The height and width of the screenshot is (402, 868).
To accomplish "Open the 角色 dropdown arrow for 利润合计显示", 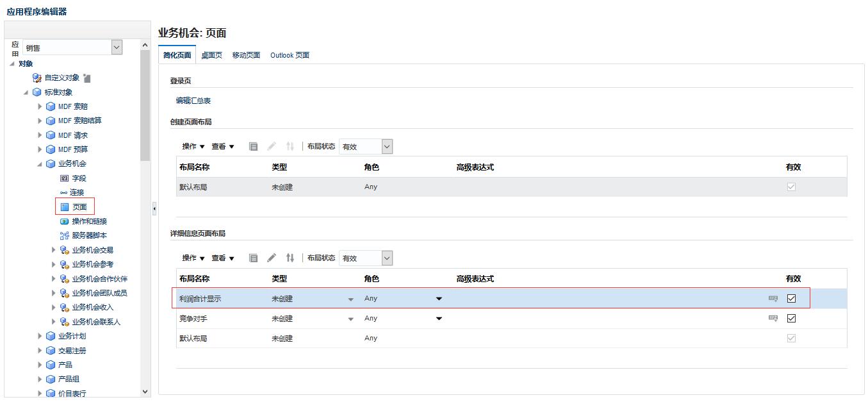I will [439, 299].
